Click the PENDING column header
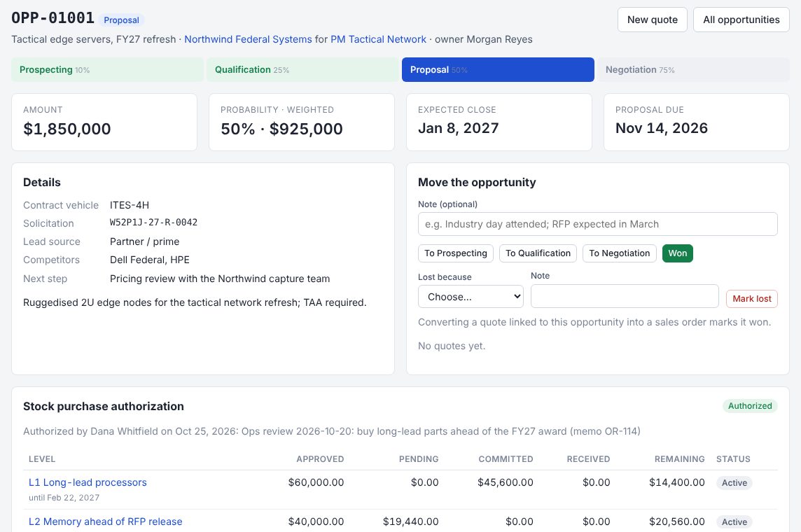 [x=419, y=459]
